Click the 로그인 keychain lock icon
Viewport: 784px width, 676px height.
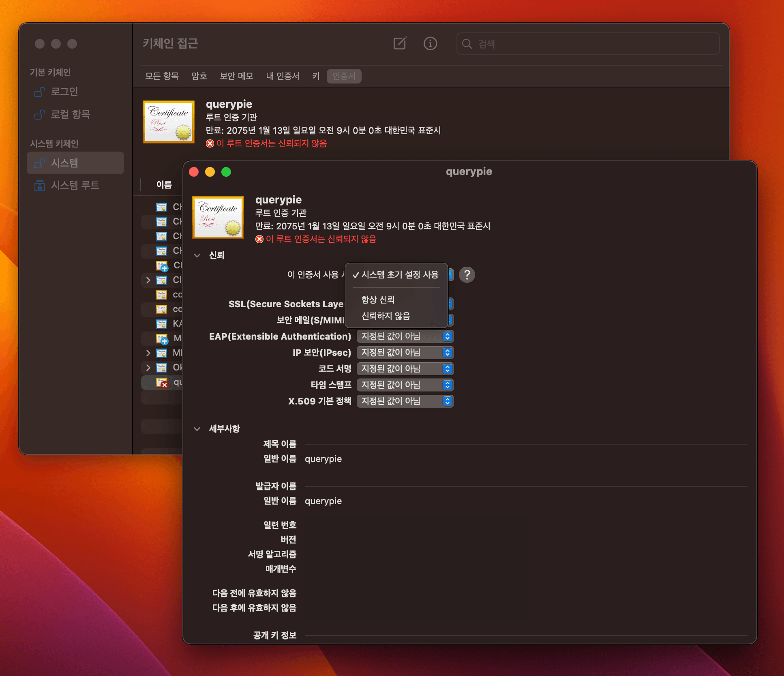pos(39,92)
